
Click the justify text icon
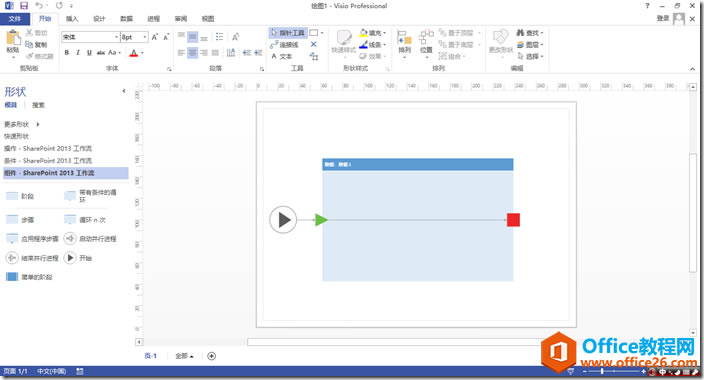[x=215, y=53]
